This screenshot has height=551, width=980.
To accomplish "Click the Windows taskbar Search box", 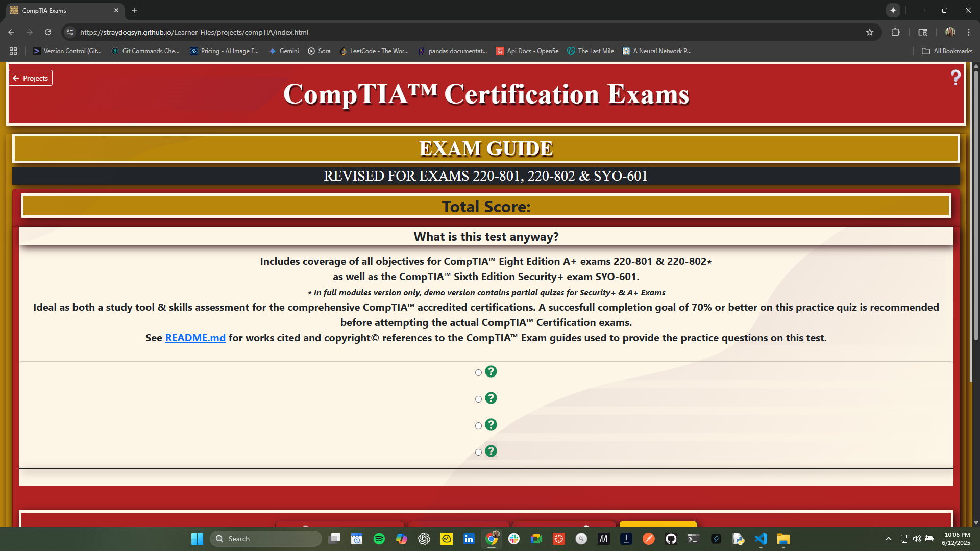I will point(265,539).
